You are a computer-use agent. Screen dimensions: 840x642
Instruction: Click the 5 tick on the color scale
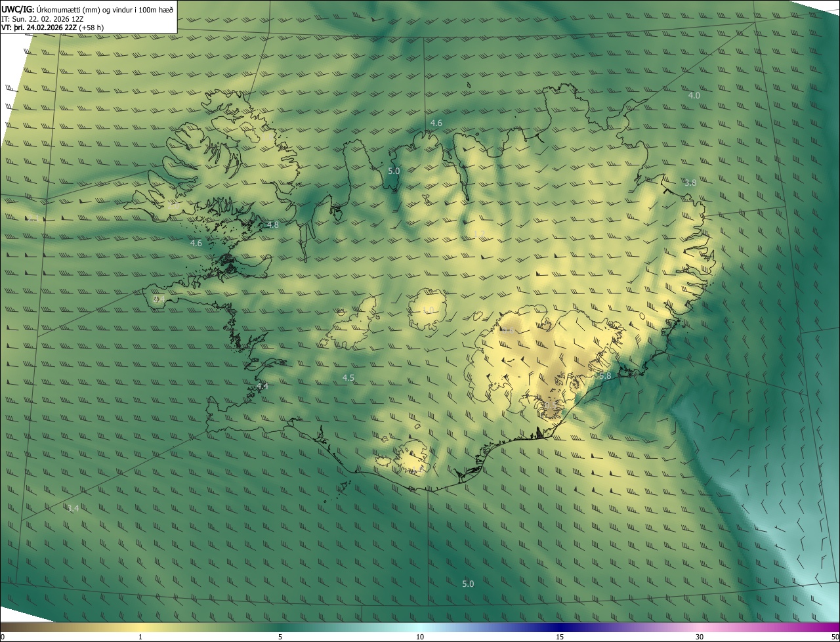point(280,637)
